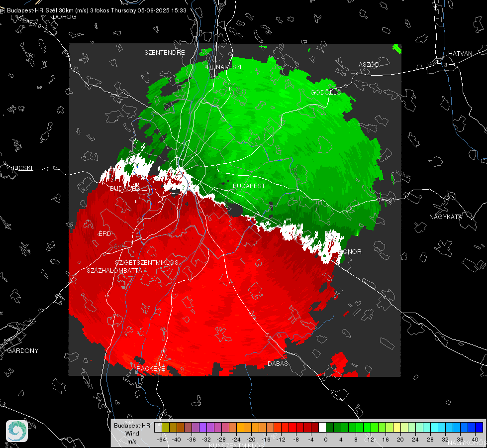Click the DOROG town label
The image size is (487, 448).
coord(65,17)
